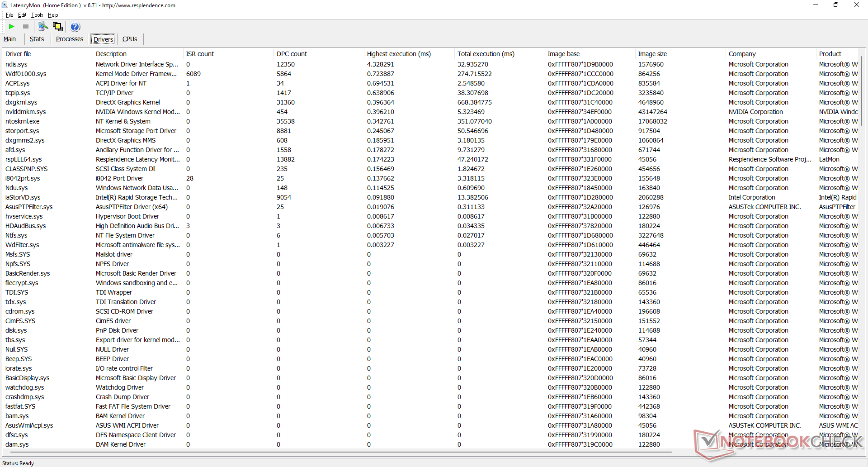This screenshot has width=868, height=467.
Task: Click 'Intel Corporation' company cell
Action: [752, 197]
